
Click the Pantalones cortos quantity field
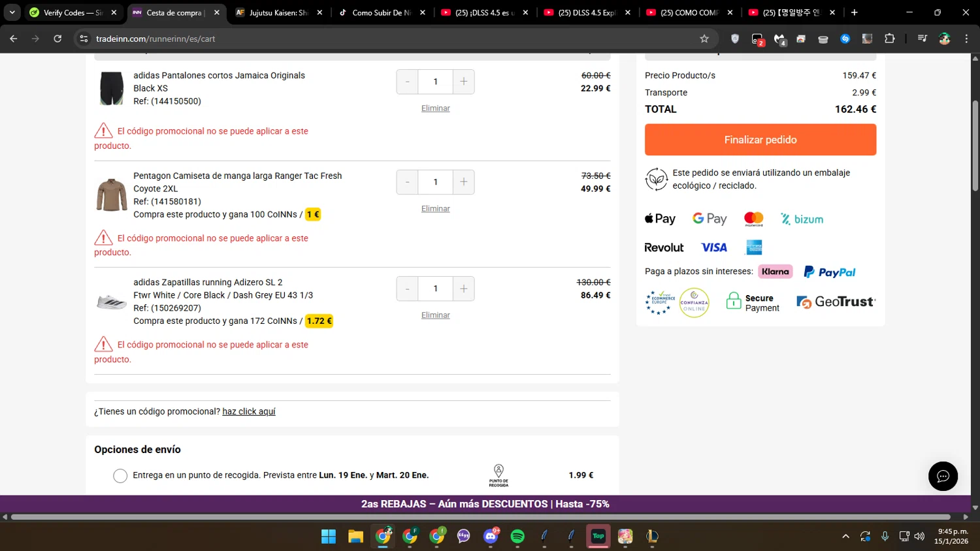tap(435, 82)
